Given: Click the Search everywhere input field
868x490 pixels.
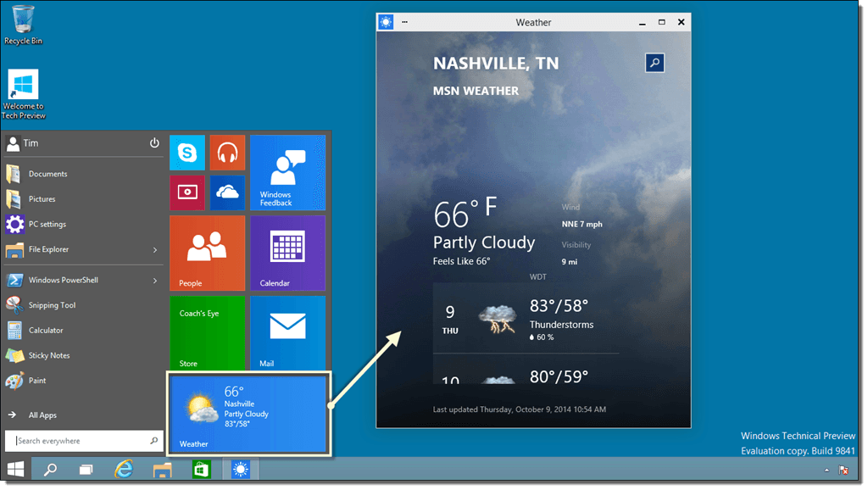Looking at the screenshot, I should coord(81,441).
